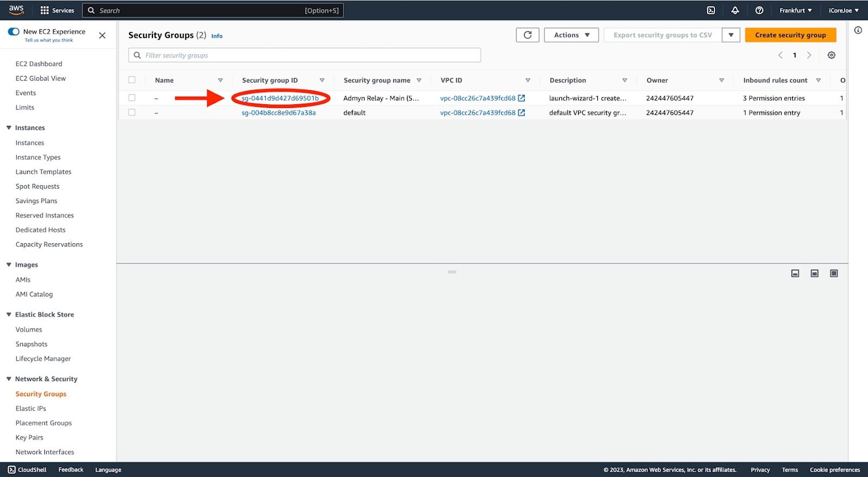Click CloudShell in the footer

tap(27, 470)
